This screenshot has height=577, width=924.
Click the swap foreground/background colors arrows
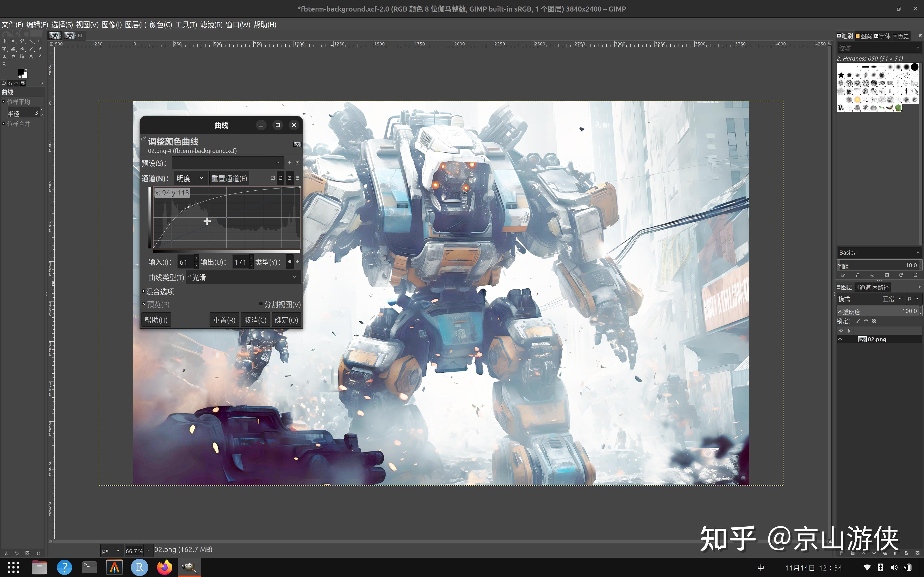click(x=26, y=70)
